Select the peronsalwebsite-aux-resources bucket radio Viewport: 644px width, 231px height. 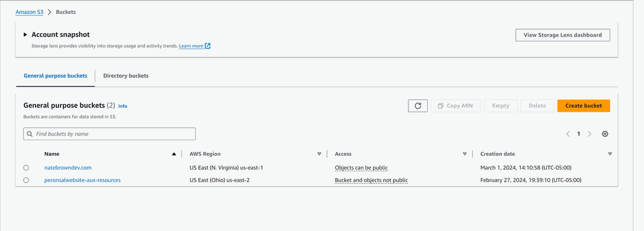point(26,181)
